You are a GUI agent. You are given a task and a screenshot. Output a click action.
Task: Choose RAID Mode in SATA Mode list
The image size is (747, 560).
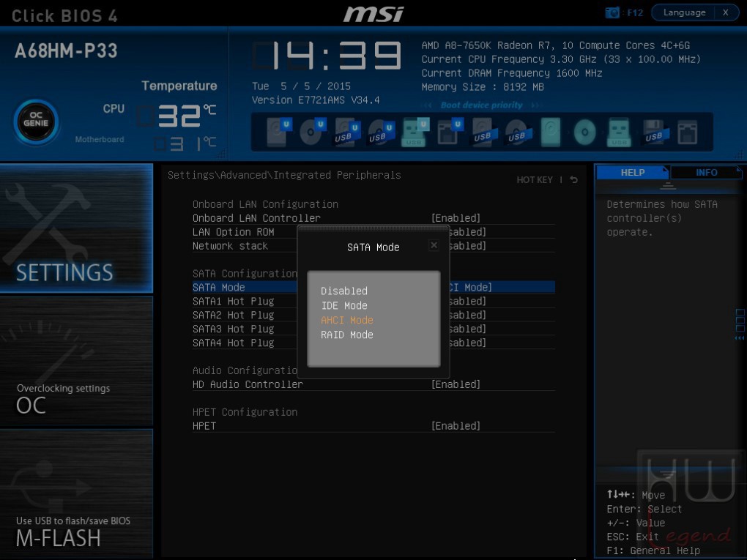click(347, 335)
